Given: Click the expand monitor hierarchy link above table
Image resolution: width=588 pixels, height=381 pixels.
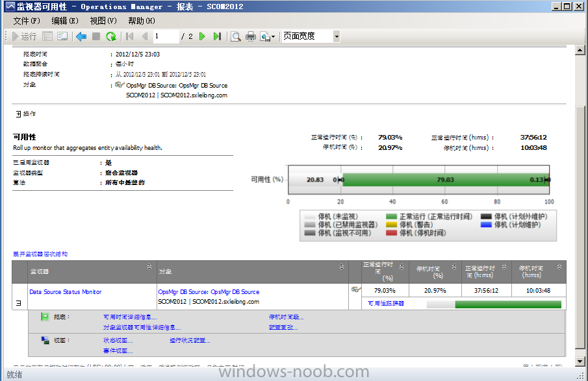Looking at the screenshot, I should coord(40,254).
